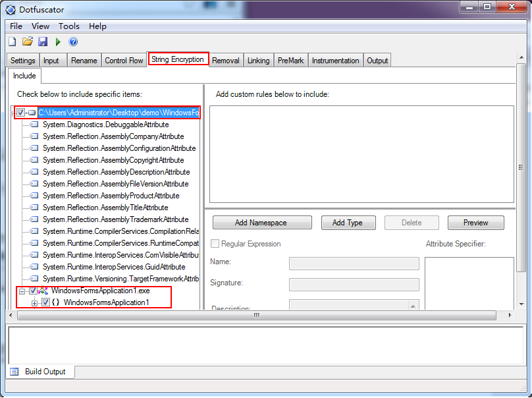Switch to the Rename tab

[84, 61]
